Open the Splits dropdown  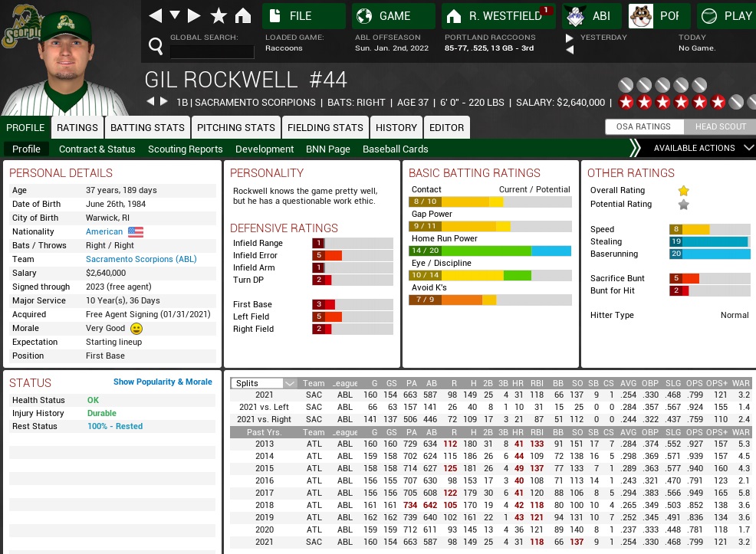click(x=265, y=383)
